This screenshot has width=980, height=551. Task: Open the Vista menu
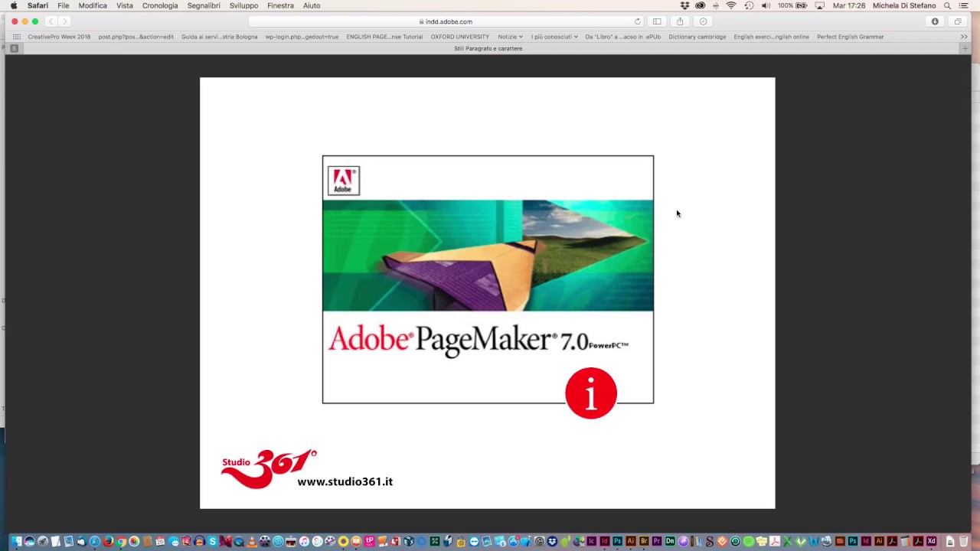click(x=124, y=5)
